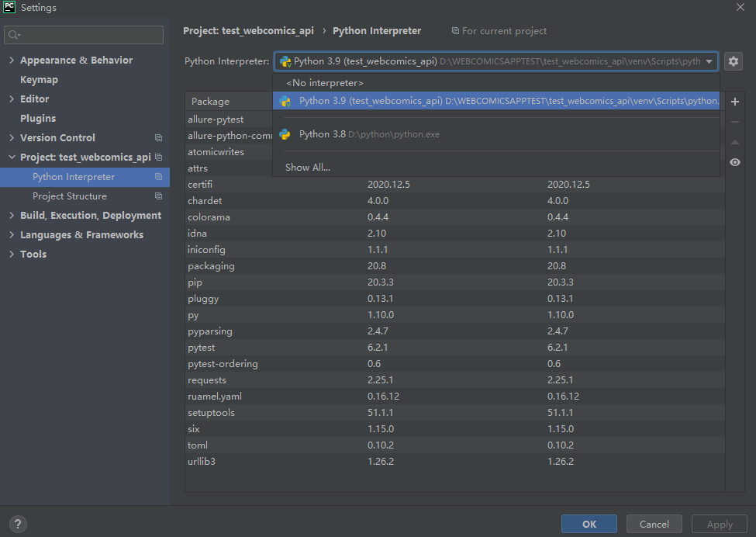The width and height of the screenshot is (756, 537).
Task: Click the PyCharm logo in title bar
Action: (9, 7)
